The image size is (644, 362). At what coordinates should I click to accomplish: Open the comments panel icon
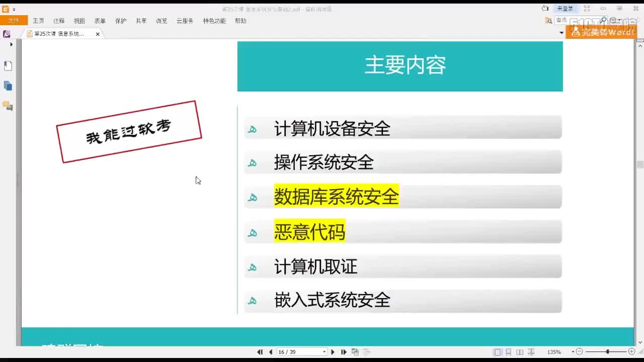(8, 106)
